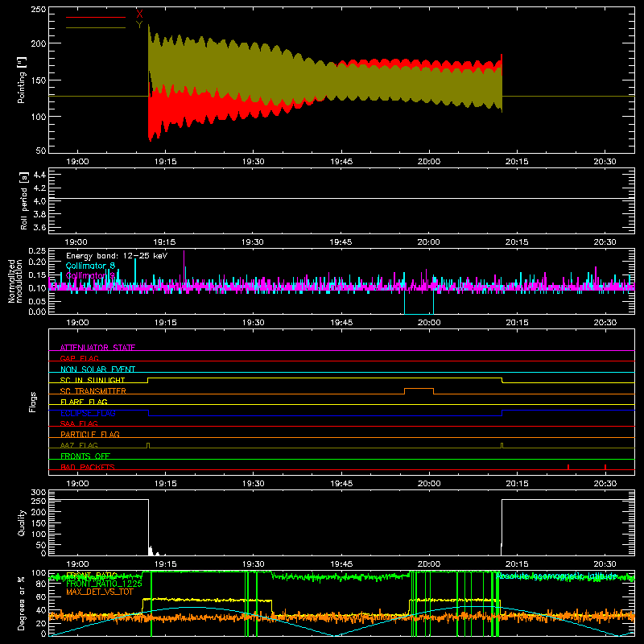This screenshot has height=644, width=644.
Task: Click the olive Y legend line
Action: pos(96,28)
